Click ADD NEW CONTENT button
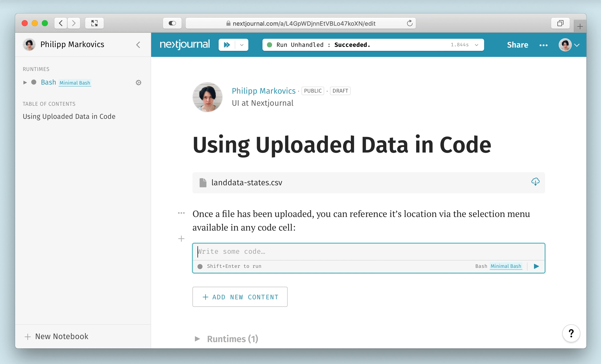Screen dimensions: 601x364 (240, 297)
